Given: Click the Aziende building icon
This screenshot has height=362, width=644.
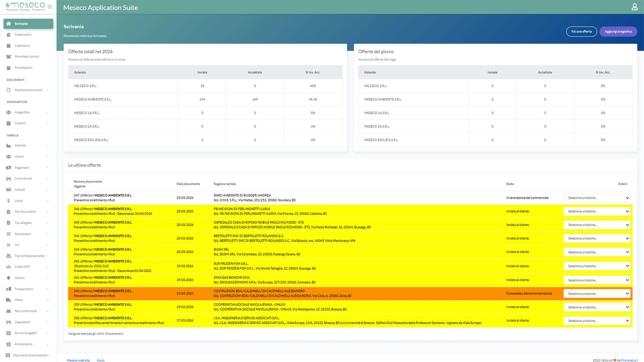Looking at the screenshot, I should click(x=9, y=145).
